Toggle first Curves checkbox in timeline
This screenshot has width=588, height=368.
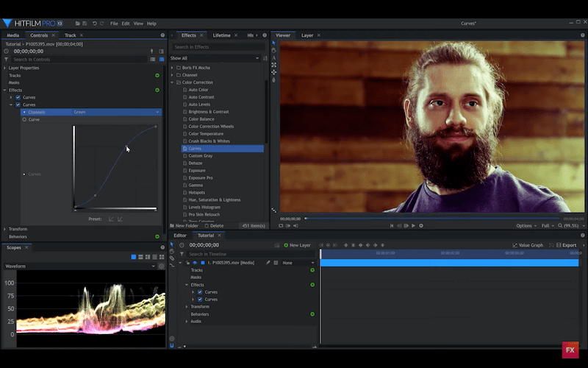pos(200,292)
